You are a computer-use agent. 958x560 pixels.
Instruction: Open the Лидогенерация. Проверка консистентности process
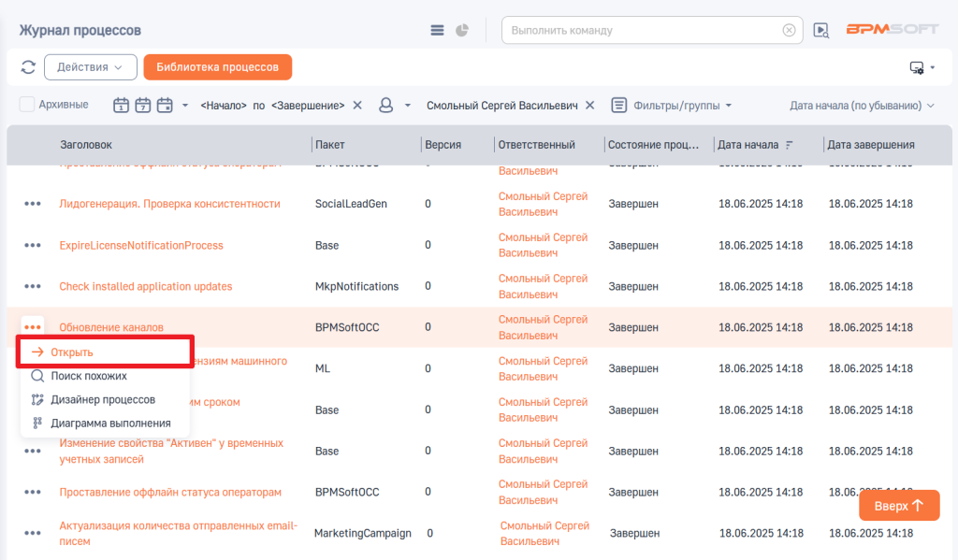pos(170,204)
